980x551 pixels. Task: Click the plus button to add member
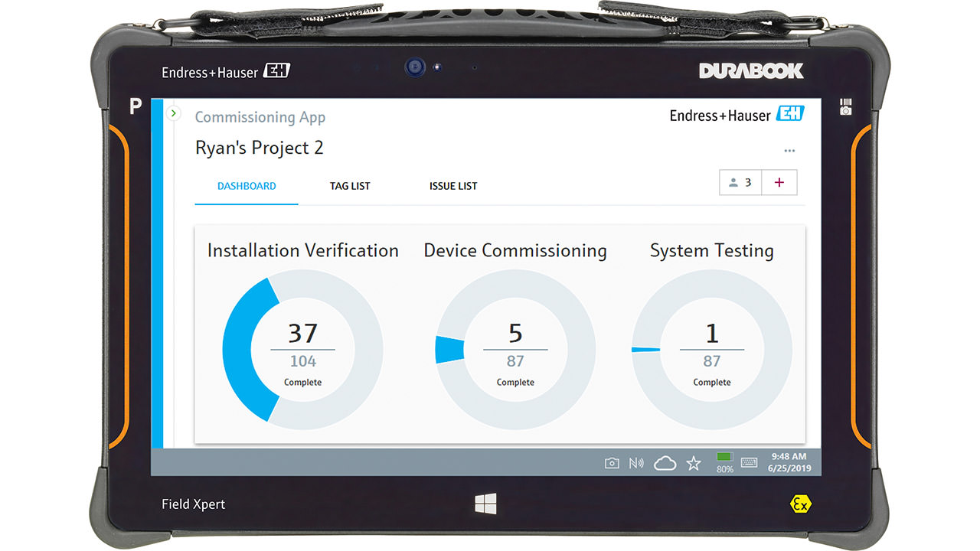pos(779,183)
